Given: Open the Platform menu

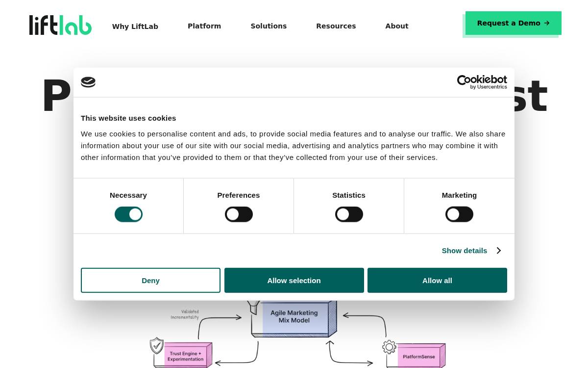Looking at the screenshot, I should [204, 26].
